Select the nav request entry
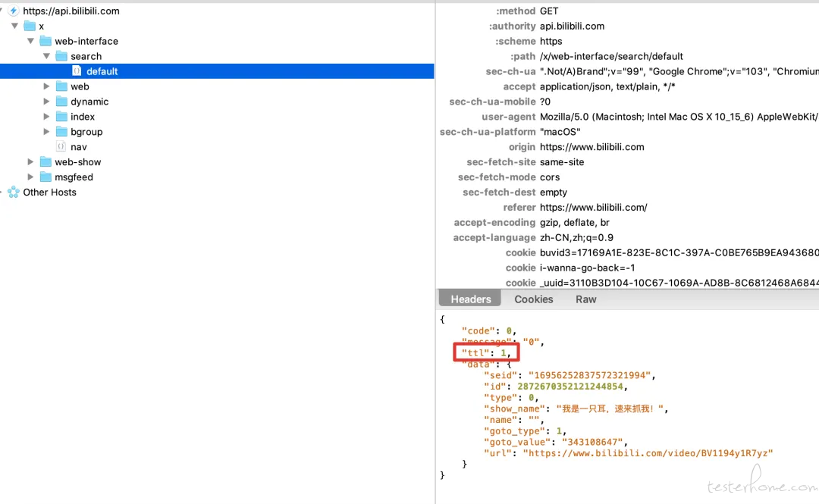This screenshot has height=504, width=819. point(79,147)
